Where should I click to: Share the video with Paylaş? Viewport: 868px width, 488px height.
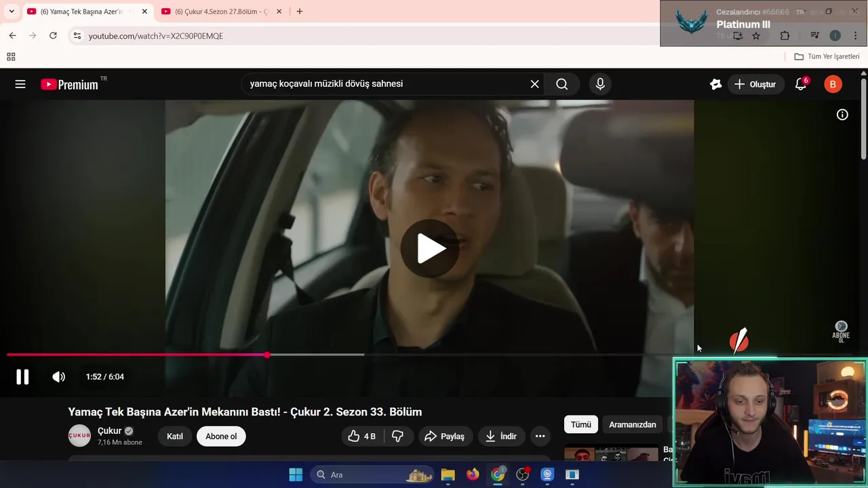(x=445, y=436)
